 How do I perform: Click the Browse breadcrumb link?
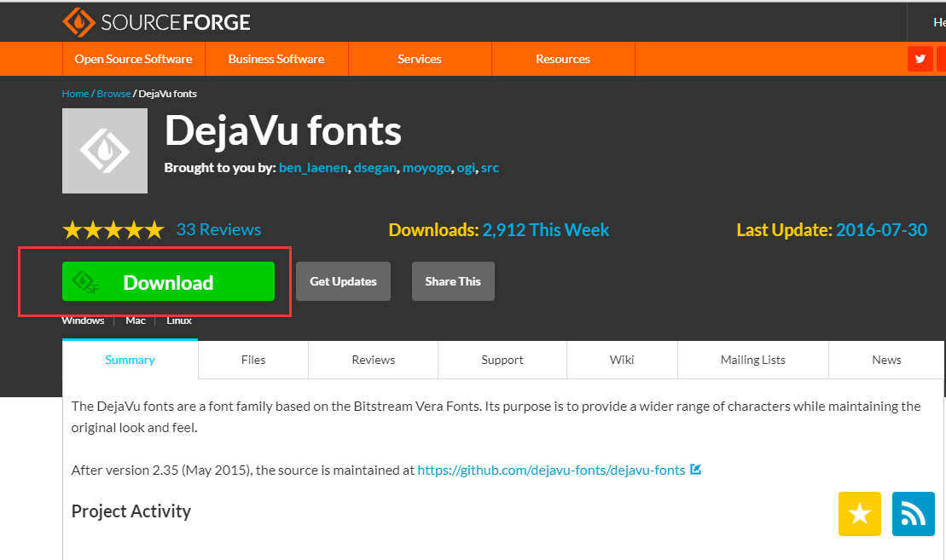pos(113,93)
